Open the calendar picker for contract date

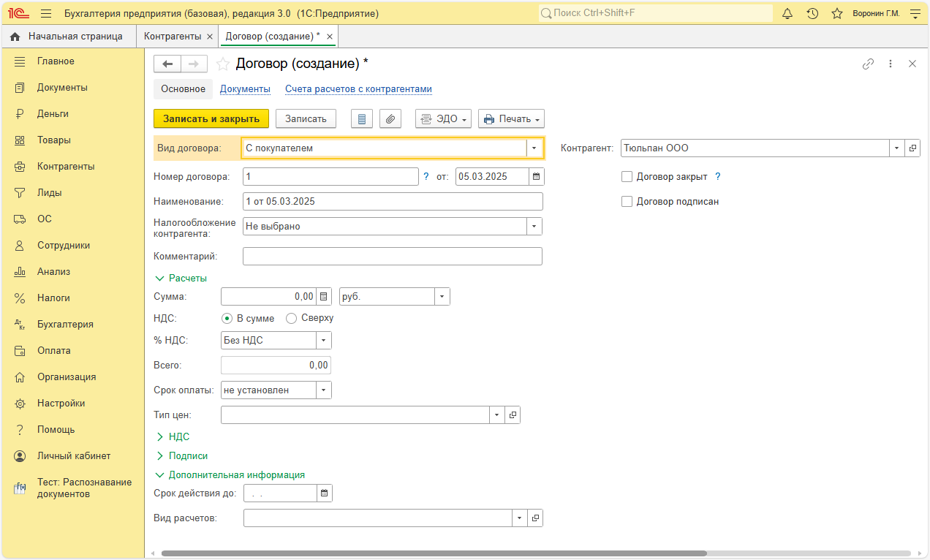pos(536,176)
